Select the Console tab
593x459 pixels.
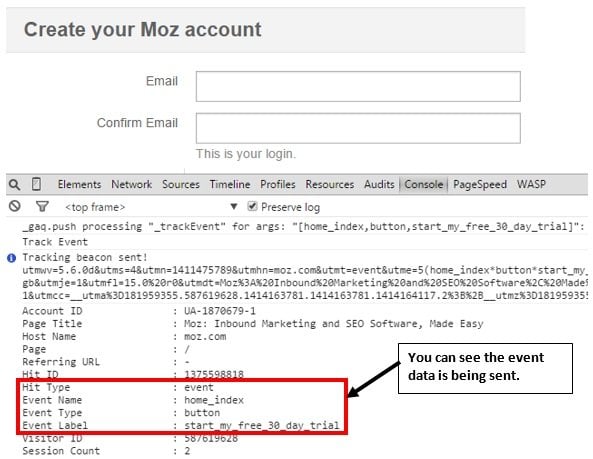point(424,185)
